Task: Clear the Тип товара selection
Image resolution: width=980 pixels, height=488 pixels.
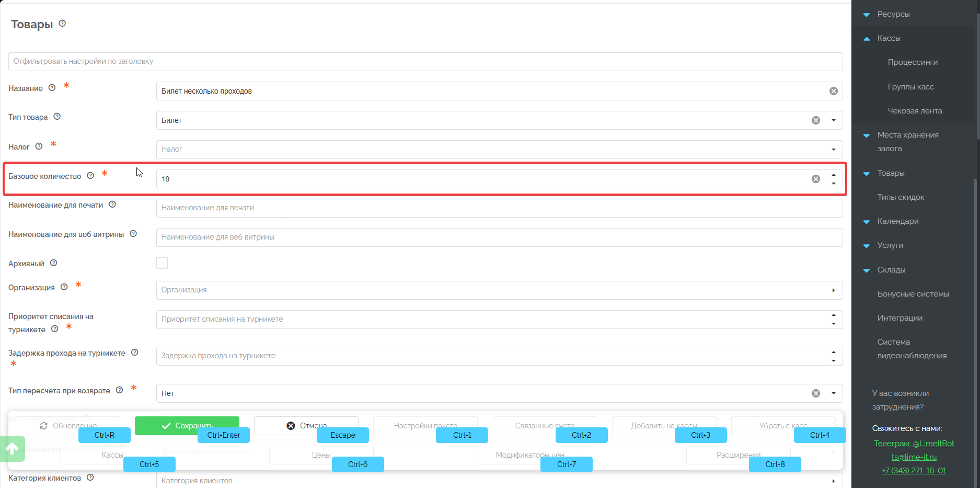Action: (x=815, y=120)
